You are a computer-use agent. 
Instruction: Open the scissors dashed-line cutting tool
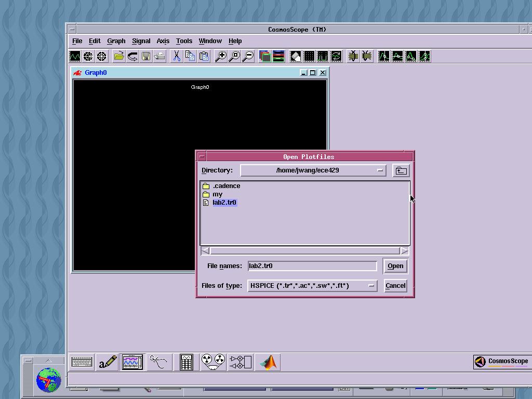159,362
